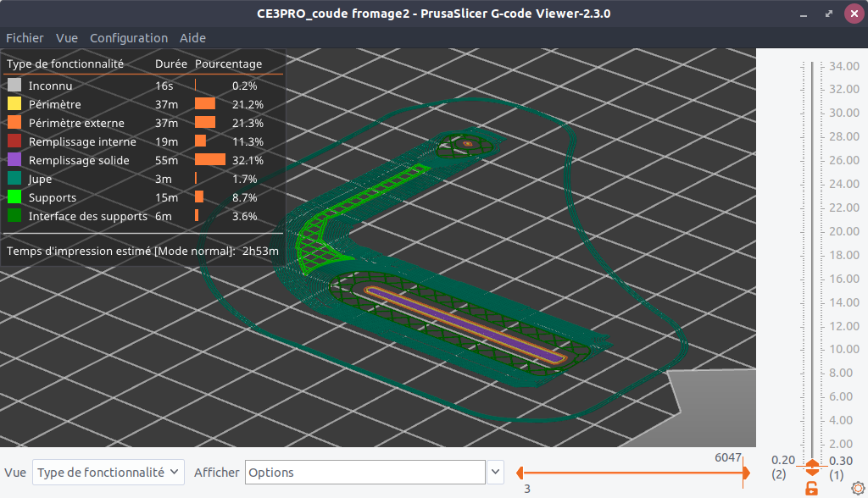Open the Type de fonctionnalité view dropdown
The image size is (868, 498).
[108, 473]
